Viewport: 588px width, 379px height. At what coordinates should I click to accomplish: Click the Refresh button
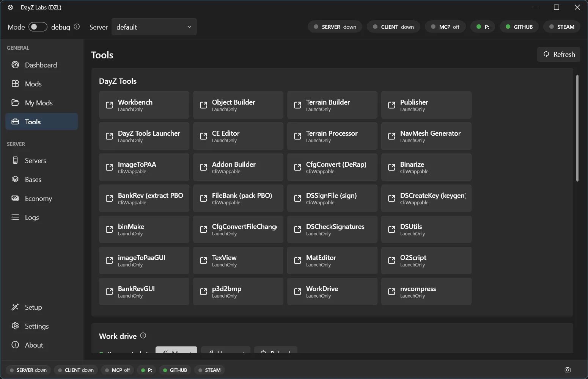559,54
